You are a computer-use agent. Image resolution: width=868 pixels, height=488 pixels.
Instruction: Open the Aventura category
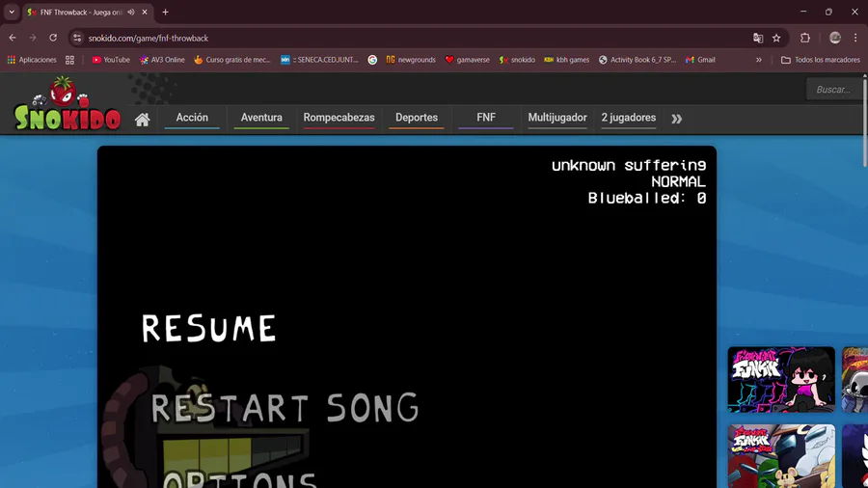tap(261, 118)
